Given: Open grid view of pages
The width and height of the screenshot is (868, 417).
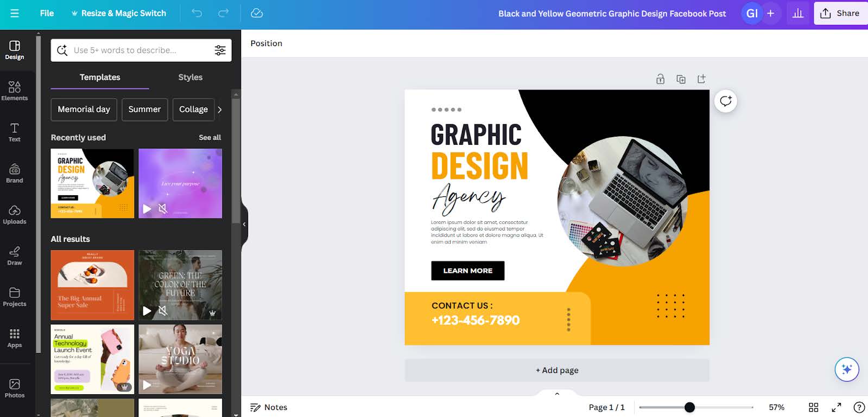Looking at the screenshot, I should (813, 407).
